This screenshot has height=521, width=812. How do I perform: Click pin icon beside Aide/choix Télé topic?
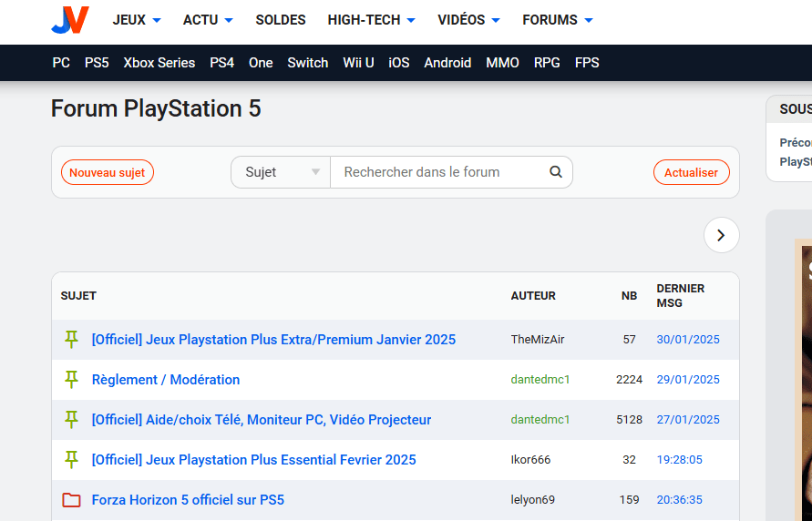click(71, 420)
